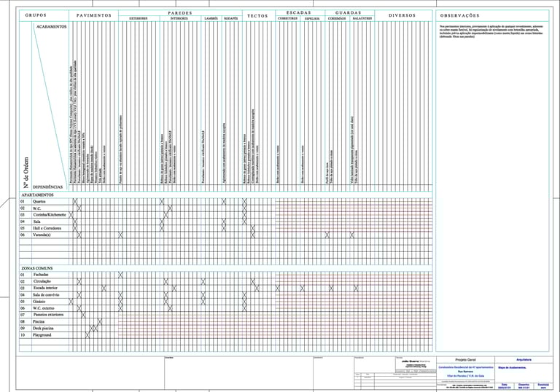Click 'Rua Barroso' in the title block
Screen dimensions: 560x392
(x=466, y=372)
